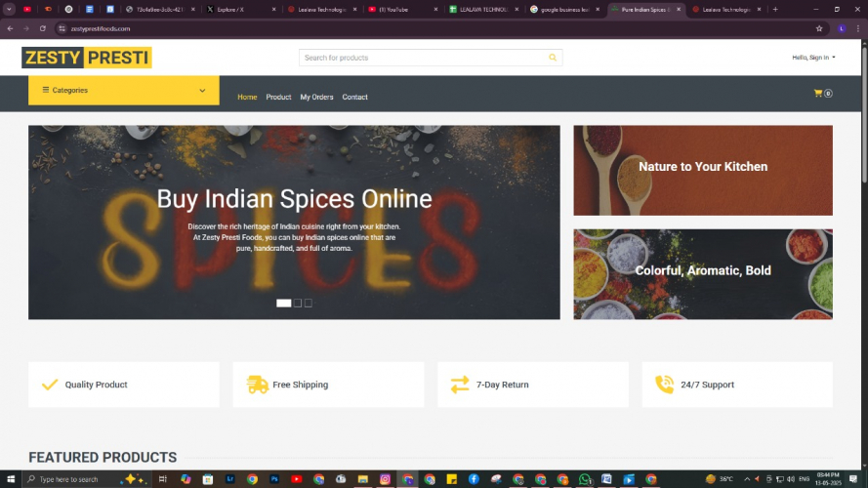Bookmark this page with the star icon
This screenshot has width=868, height=488.
(819, 28)
